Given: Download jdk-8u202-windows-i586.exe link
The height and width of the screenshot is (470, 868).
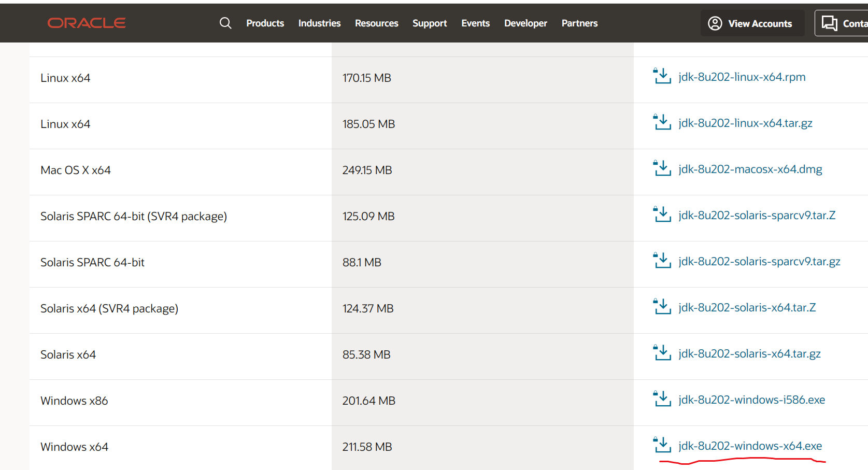Looking at the screenshot, I should coord(751,400).
